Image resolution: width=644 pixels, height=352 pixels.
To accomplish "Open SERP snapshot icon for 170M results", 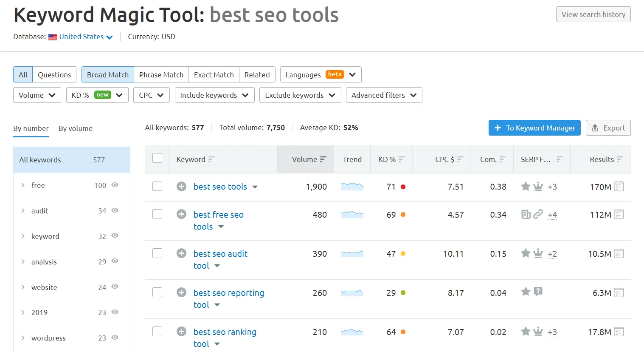I will click(x=619, y=187).
